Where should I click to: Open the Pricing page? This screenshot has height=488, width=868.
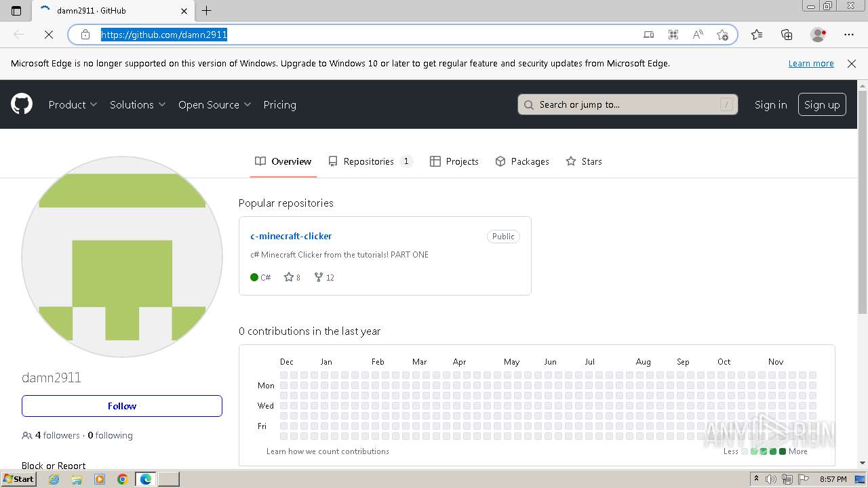coord(279,104)
